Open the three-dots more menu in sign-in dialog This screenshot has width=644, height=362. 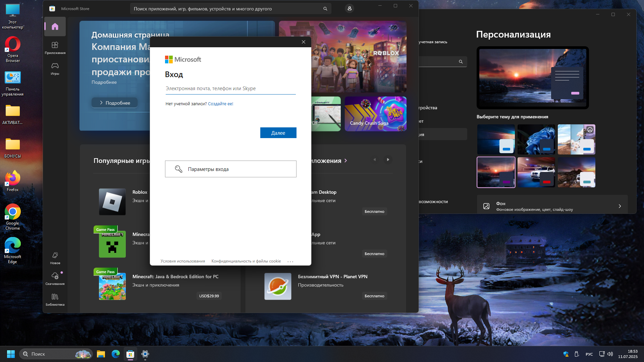coord(290,261)
